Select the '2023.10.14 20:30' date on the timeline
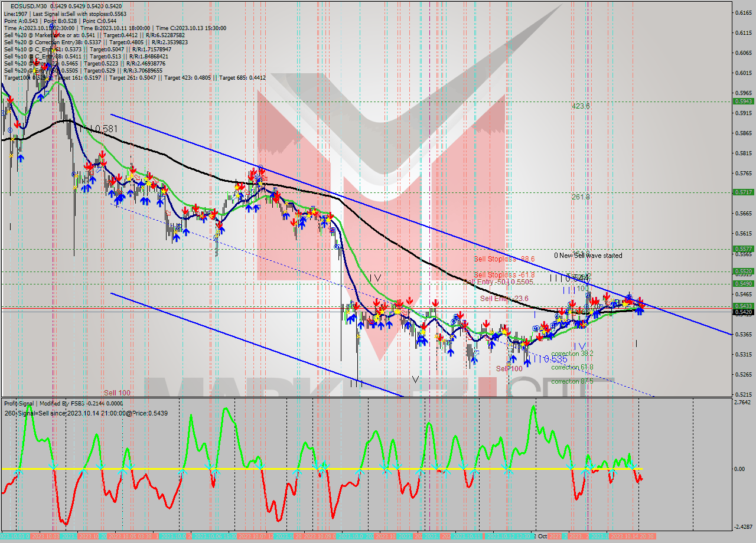The height and width of the screenshot is (543, 756). (633, 536)
